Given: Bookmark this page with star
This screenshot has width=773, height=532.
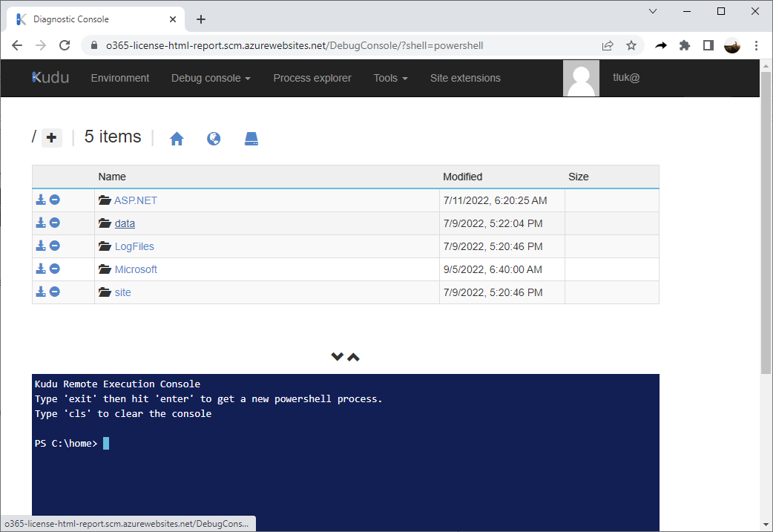Looking at the screenshot, I should click(631, 45).
